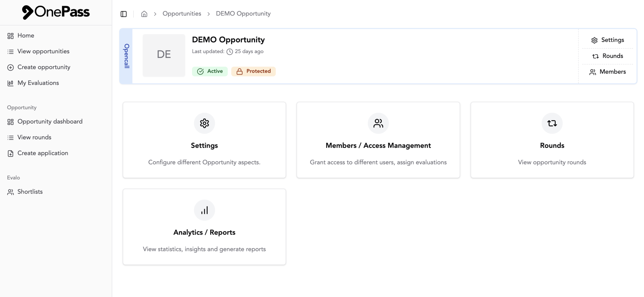Viewport: 644px width, 297px height.
Task: Click 'View statistics, insights and generate reports' text
Action: 204,249
